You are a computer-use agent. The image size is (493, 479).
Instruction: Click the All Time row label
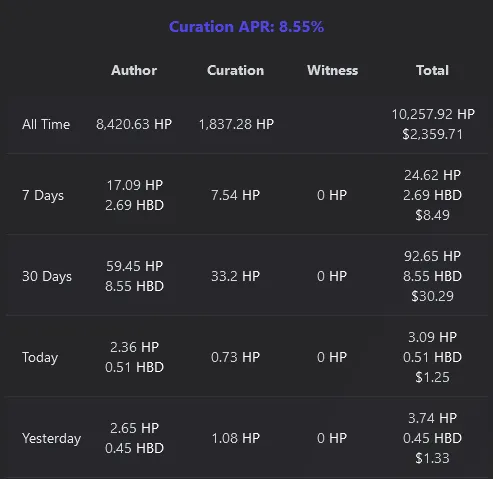coord(46,124)
